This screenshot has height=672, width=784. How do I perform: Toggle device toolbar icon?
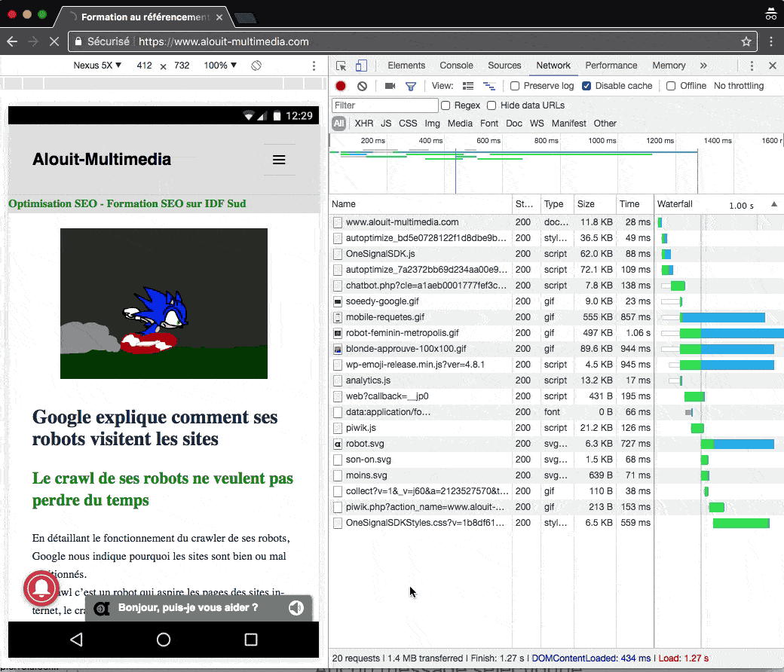tap(362, 66)
